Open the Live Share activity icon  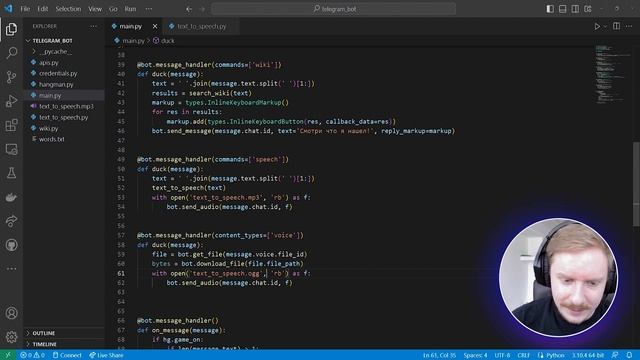(x=11, y=221)
